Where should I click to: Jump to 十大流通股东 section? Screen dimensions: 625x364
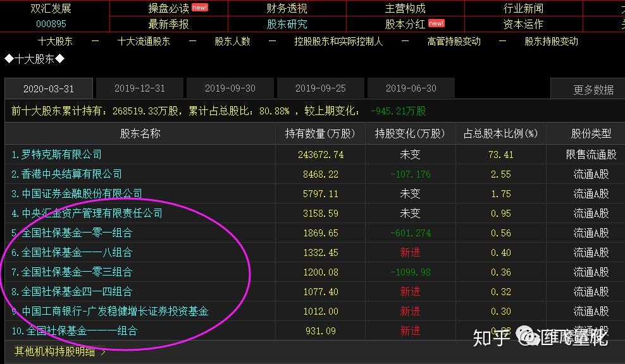144,42
